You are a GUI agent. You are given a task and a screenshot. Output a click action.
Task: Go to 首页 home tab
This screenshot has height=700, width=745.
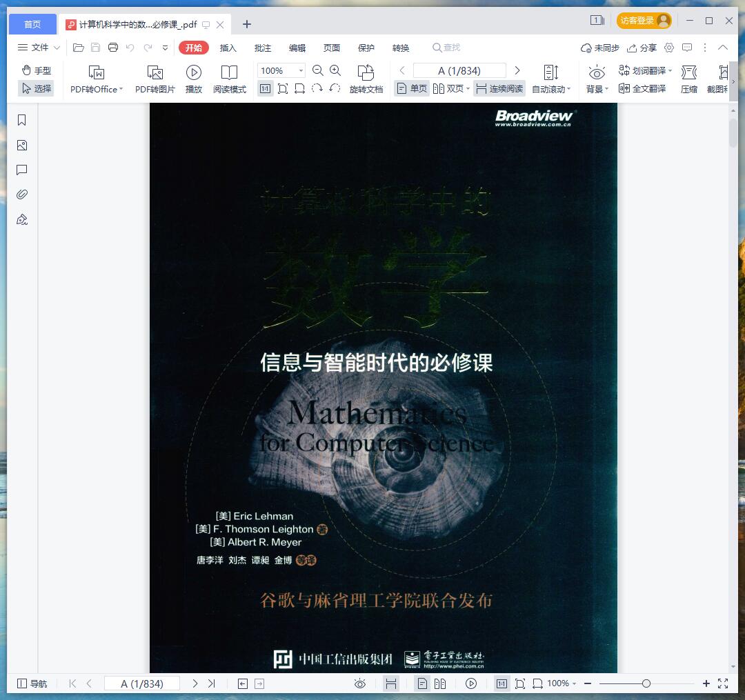point(32,24)
